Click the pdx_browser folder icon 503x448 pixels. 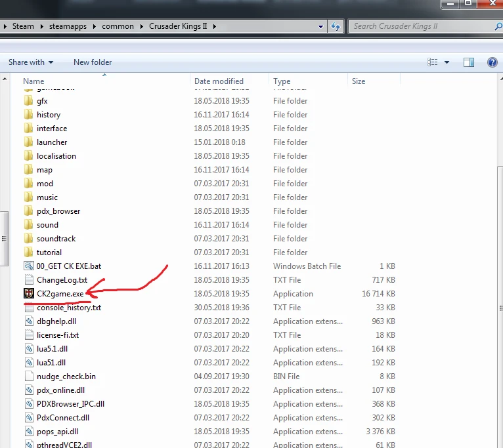(28, 211)
